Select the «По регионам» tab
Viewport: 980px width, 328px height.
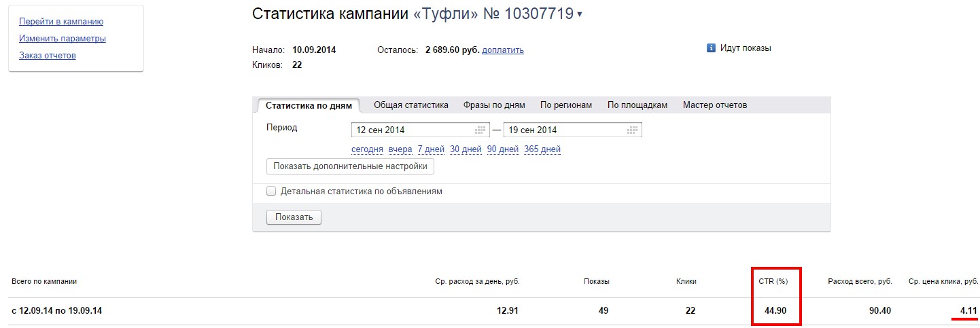[x=566, y=105]
